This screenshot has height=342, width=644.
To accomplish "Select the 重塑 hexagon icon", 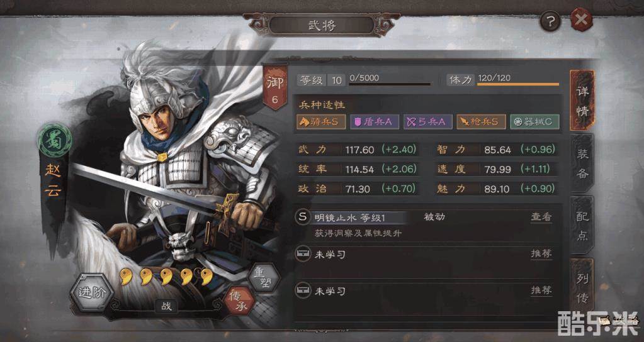I will pyautogui.click(x=264, y=279).
